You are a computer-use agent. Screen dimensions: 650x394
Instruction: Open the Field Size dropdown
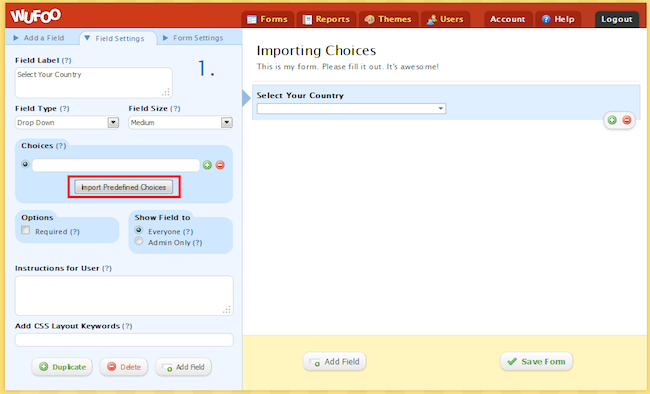point(180,122)
